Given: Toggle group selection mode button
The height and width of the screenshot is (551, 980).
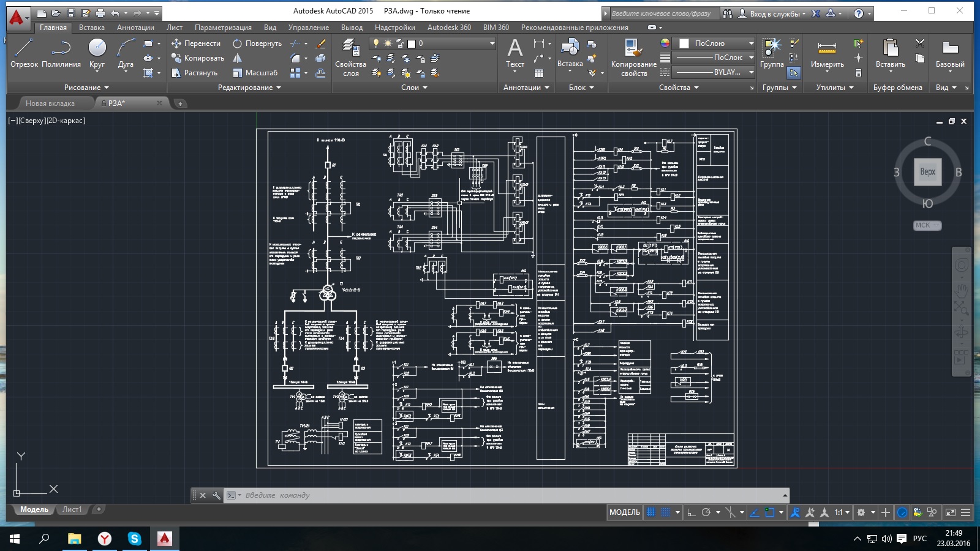Looking at the screenshot, I should tap(794, 73).
